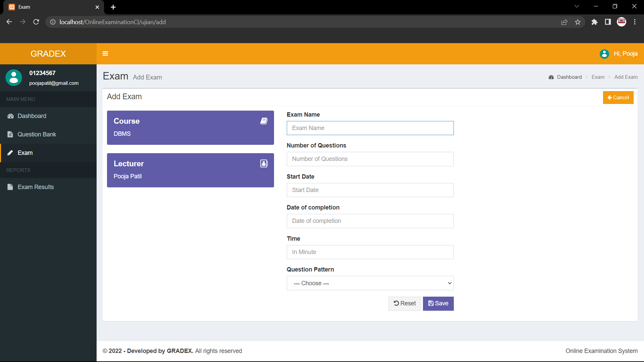Click inside the Exam Name field
Screen dimensions: 644x362
370,128
